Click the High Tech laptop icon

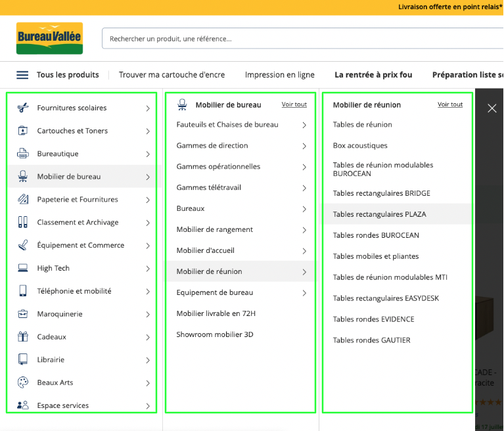23,267
